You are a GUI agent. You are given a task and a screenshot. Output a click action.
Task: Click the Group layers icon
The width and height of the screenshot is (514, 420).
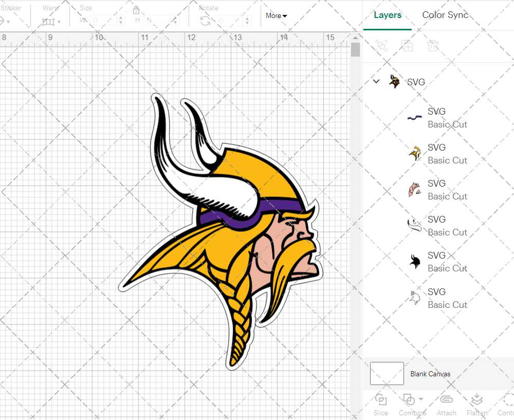click(381, 46)
